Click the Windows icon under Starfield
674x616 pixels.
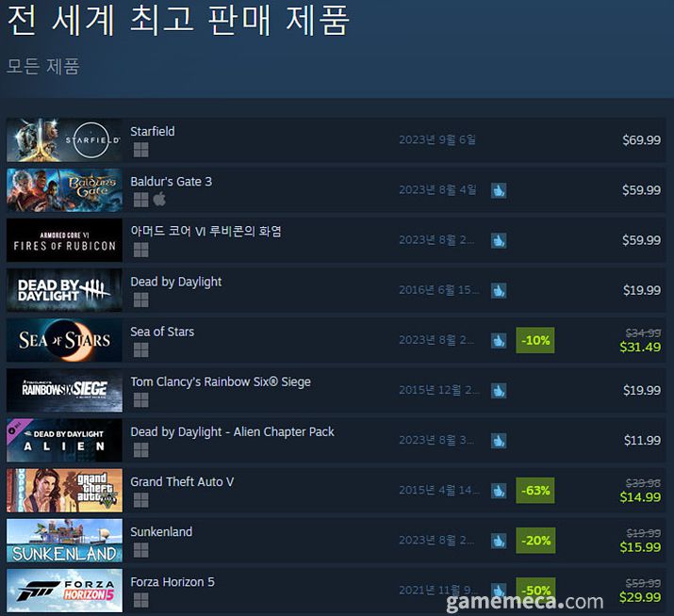[140, 150]
